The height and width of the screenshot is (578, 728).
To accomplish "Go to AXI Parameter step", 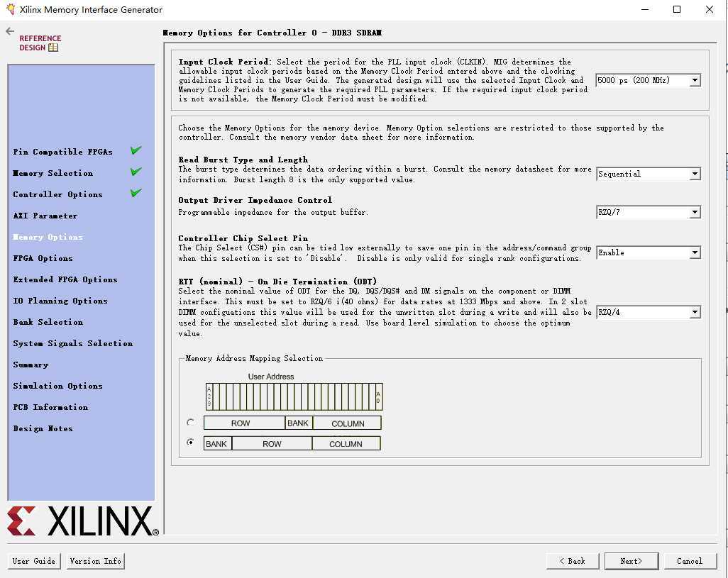I will (45, 216).
